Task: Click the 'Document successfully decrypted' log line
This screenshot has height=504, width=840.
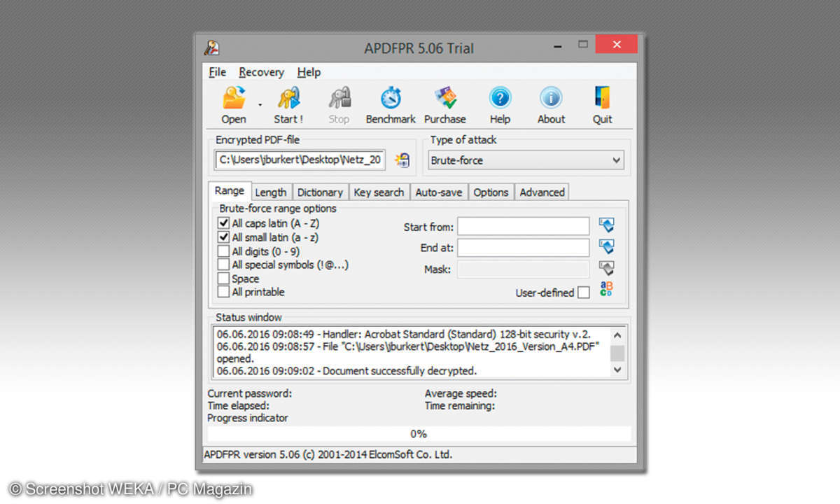Action: pyautogui.click(x=346, y=371)
